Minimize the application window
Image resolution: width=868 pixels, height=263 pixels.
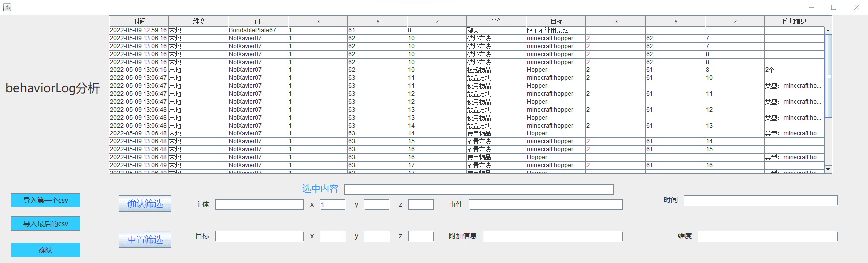tap(811, 7)
